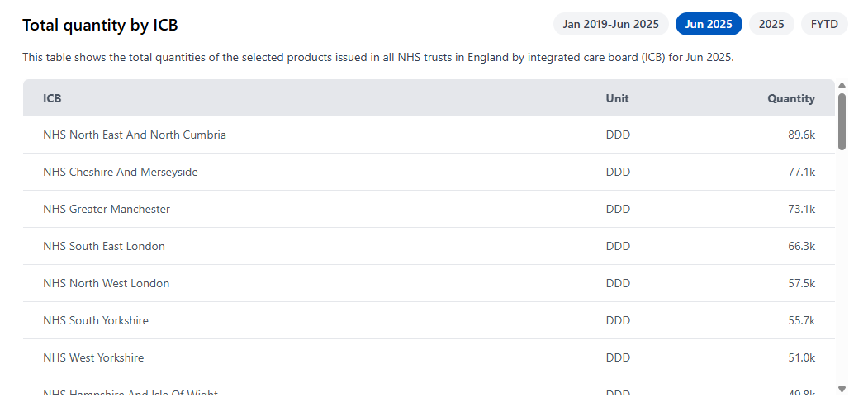Click the 89.6k quantity value
Viewport: 868px width, 416px height.
point(801,135)
